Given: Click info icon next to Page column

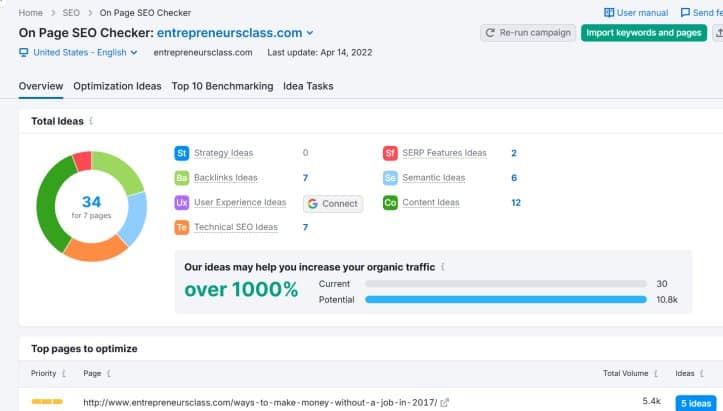Looking at the screenshot, I should 109,374.
